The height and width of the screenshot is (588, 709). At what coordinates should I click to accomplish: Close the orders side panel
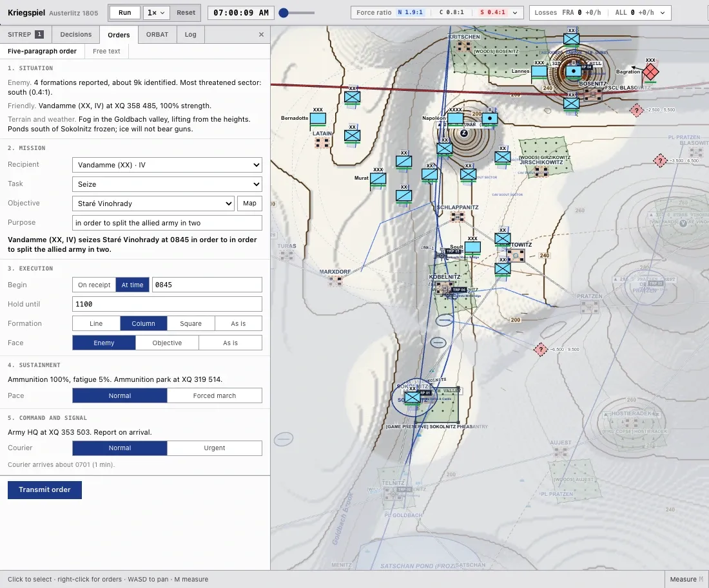click(x=261, y=34)
